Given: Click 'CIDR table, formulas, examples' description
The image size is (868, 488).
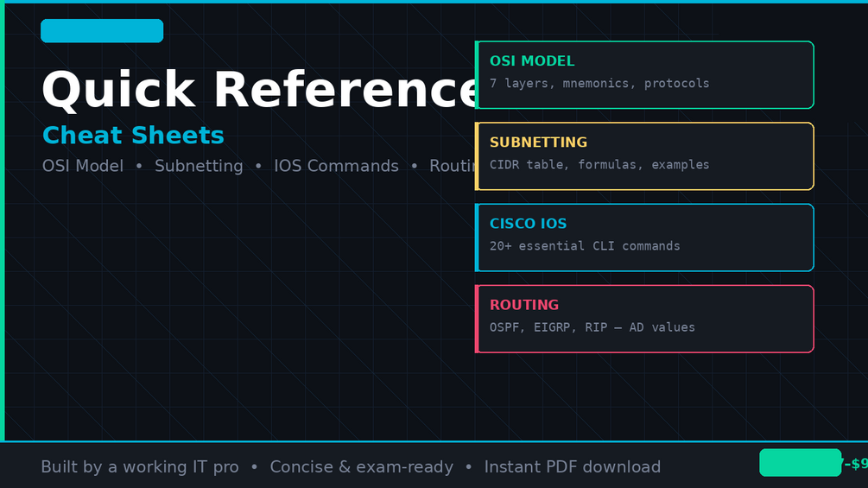Looking at the screenshot, I should pyautogui.click(x=599, y=165).
